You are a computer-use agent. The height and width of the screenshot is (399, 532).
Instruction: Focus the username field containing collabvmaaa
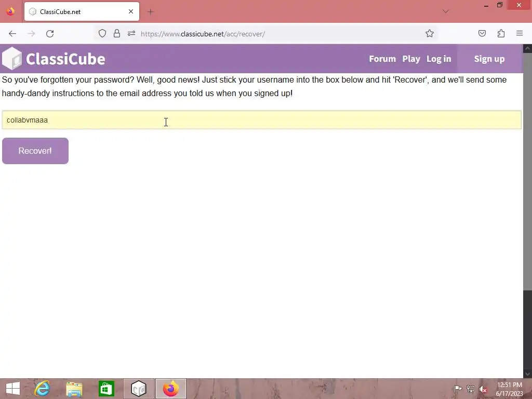(262, 120)
